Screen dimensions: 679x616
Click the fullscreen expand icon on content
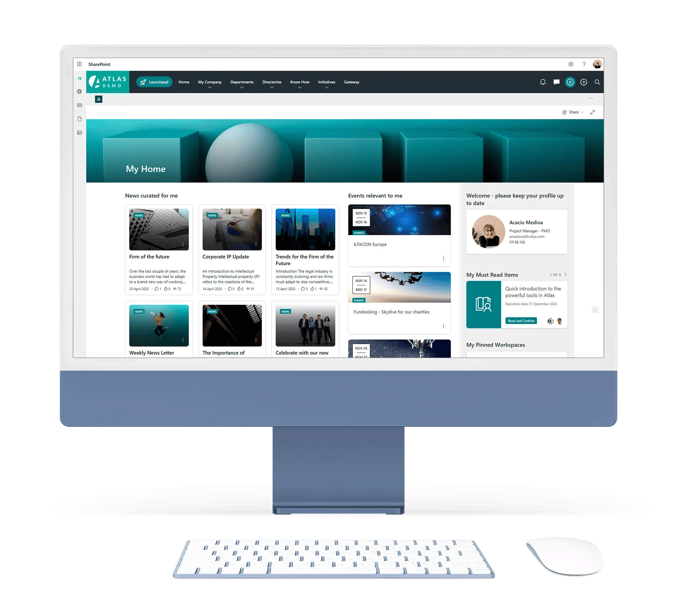pos(593,113)
